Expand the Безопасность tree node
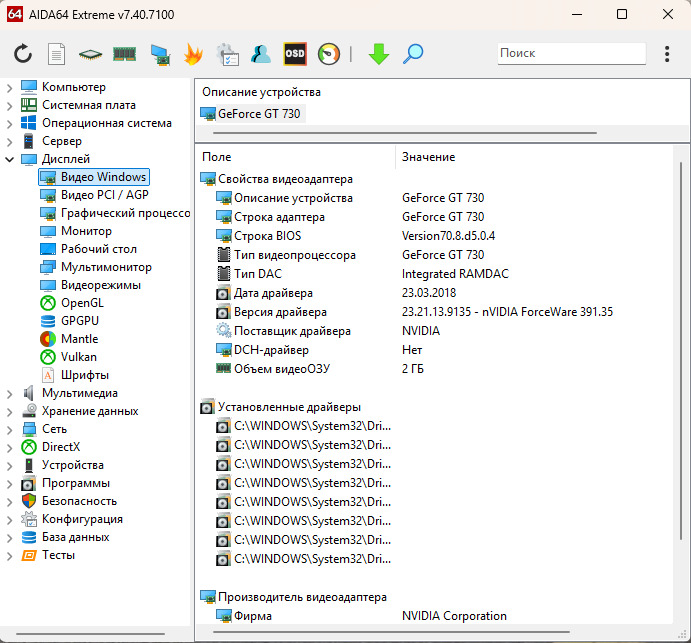The height and width of the screenshot is (643, 691). click(10, 501)
